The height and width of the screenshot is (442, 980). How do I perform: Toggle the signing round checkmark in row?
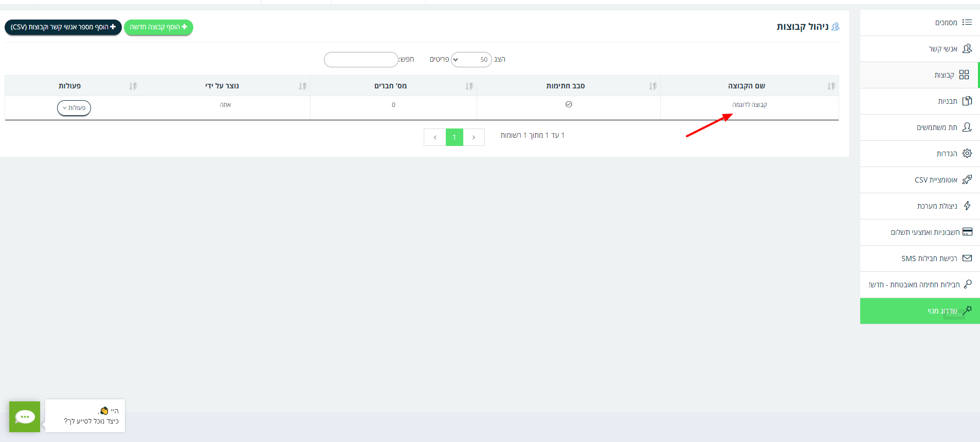click(x=569, y=104)
